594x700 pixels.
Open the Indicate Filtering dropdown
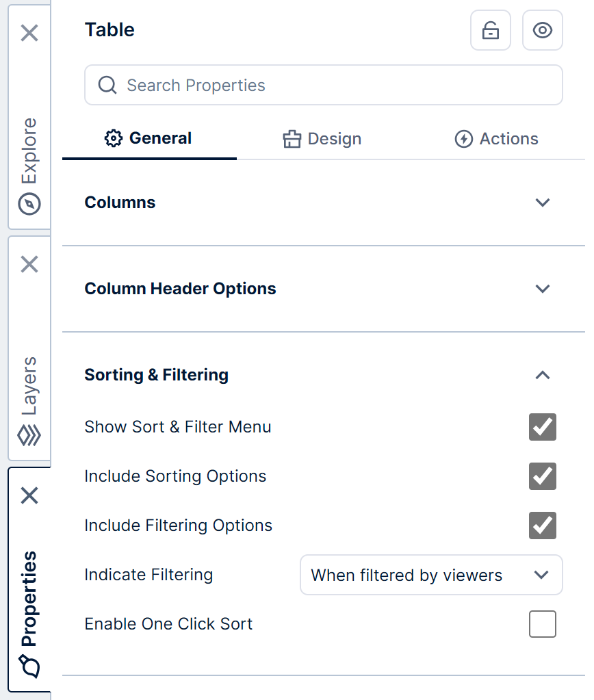point(431,575)
